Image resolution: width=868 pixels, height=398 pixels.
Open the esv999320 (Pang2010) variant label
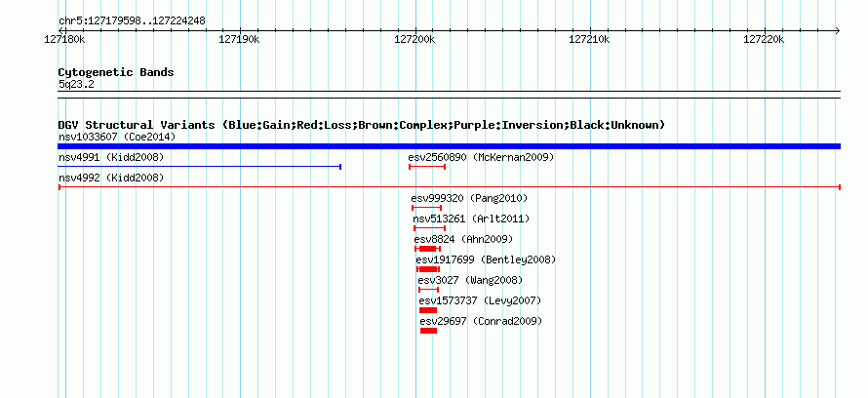click(469, 198)
